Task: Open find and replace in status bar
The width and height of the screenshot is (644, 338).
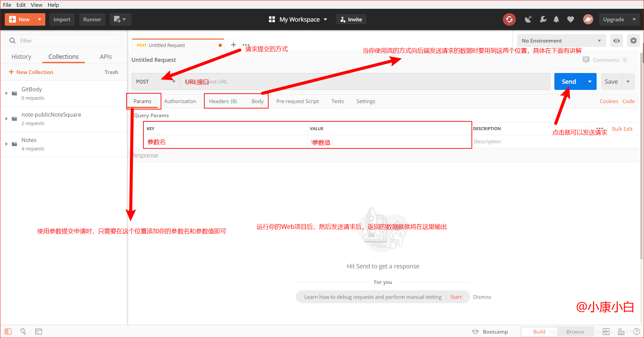Action: click(x=23, y=332)
